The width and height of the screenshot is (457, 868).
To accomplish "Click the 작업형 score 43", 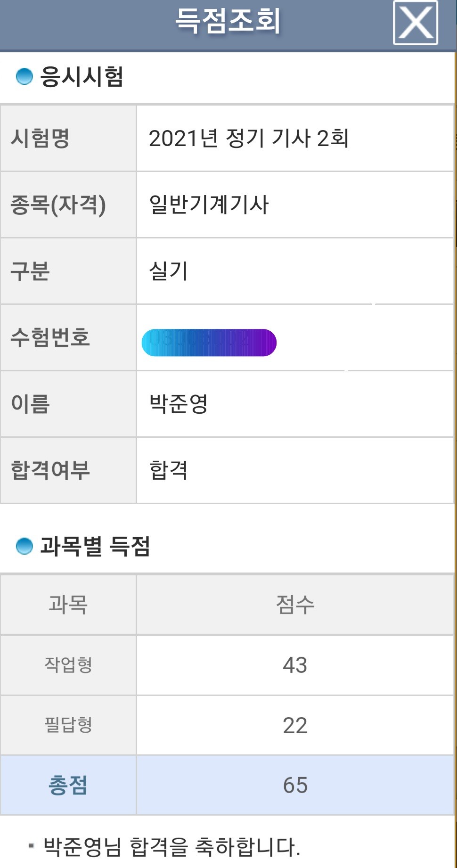I will (295, 665).
